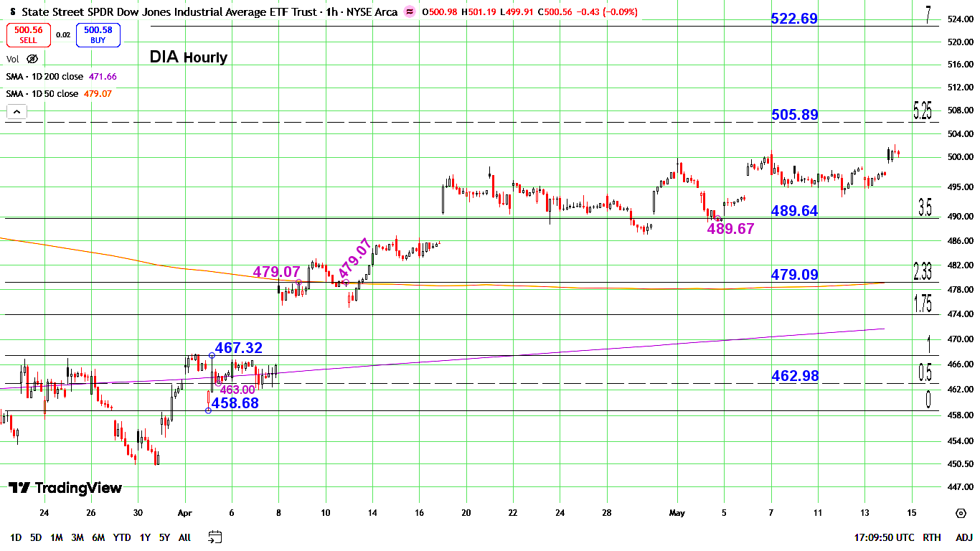Viewport: 980px width, 551px height.
Task: Click the 0.02 spread value
Action: point(63,34)
